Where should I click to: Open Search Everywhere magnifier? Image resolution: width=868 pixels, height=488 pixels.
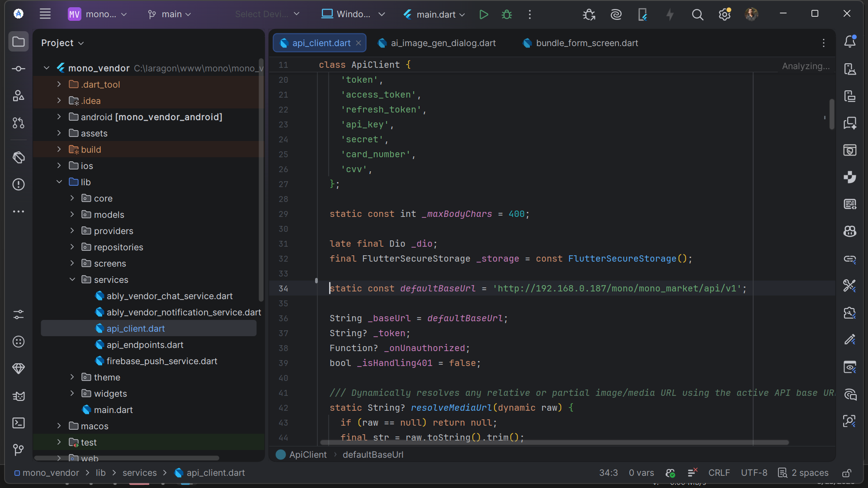pyautogui.click(x=698, y=14)
